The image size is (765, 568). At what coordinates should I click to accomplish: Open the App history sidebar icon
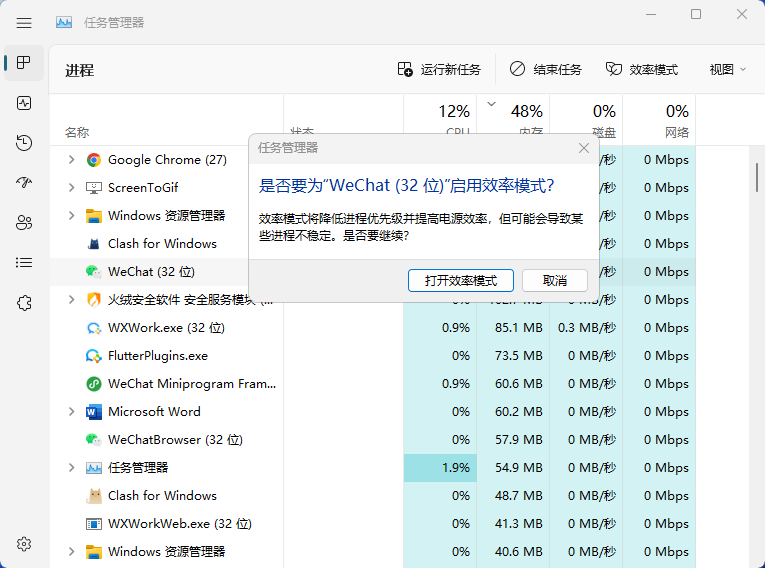pos(23,142)
